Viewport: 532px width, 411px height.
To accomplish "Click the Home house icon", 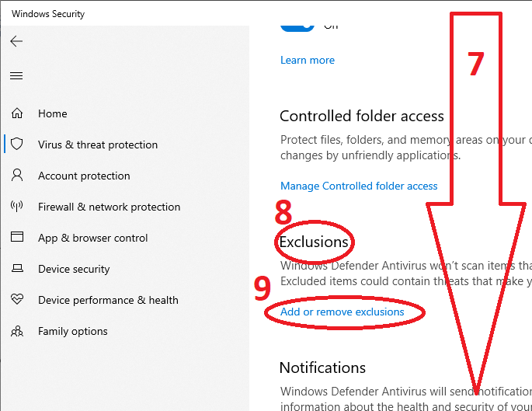I will (x=17, y=113).
